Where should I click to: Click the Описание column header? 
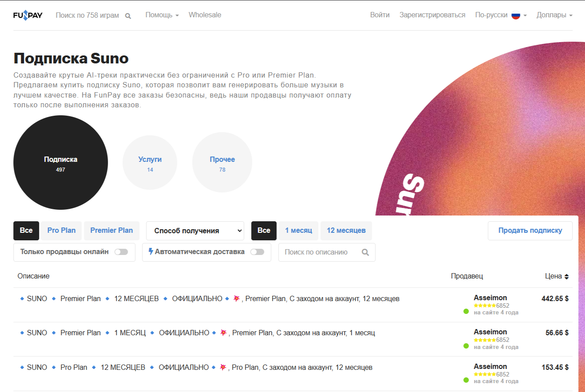click(x=34, y=276)
